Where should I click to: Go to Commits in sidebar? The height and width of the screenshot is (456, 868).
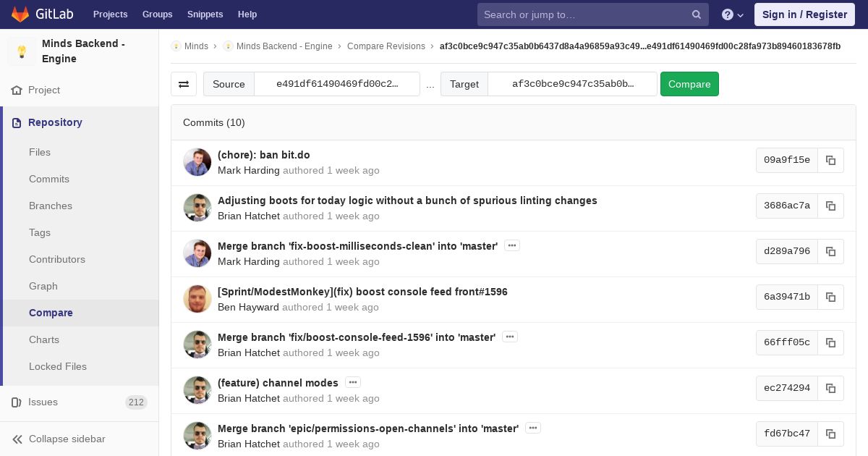point(49,180)
